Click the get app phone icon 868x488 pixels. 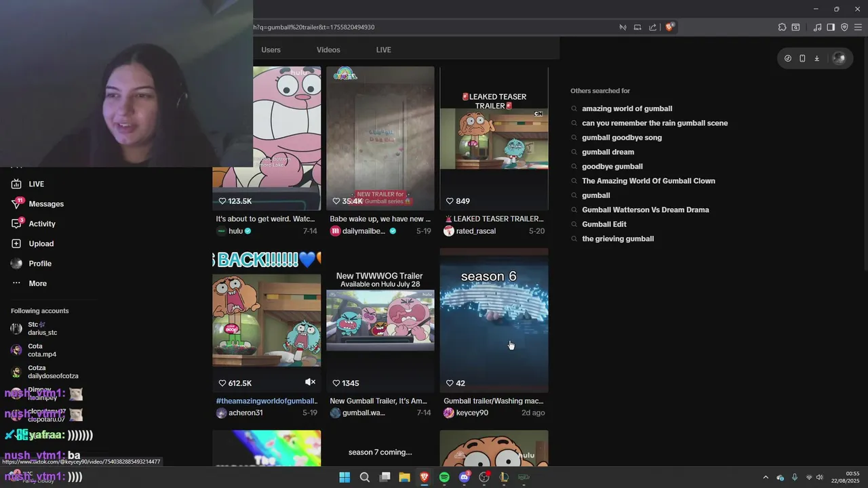pyautogui.click(x=802, y=58)
